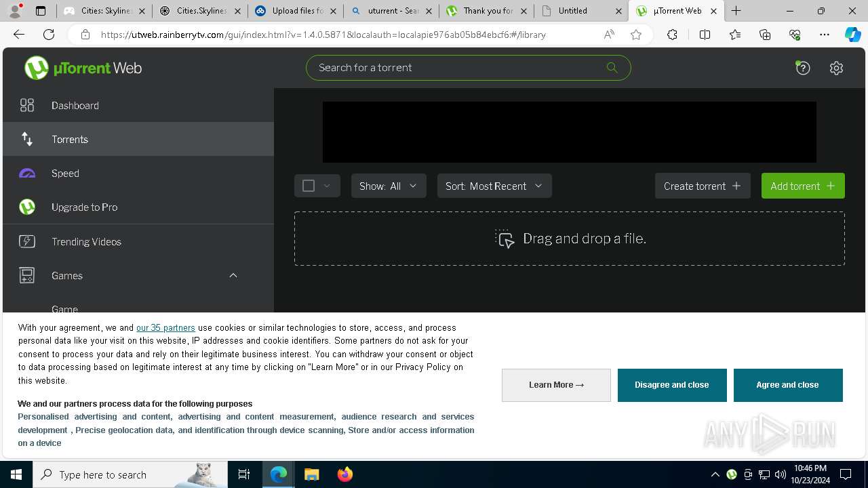
Task: Open Browser essentials heart icon
Action: point(795,35)
